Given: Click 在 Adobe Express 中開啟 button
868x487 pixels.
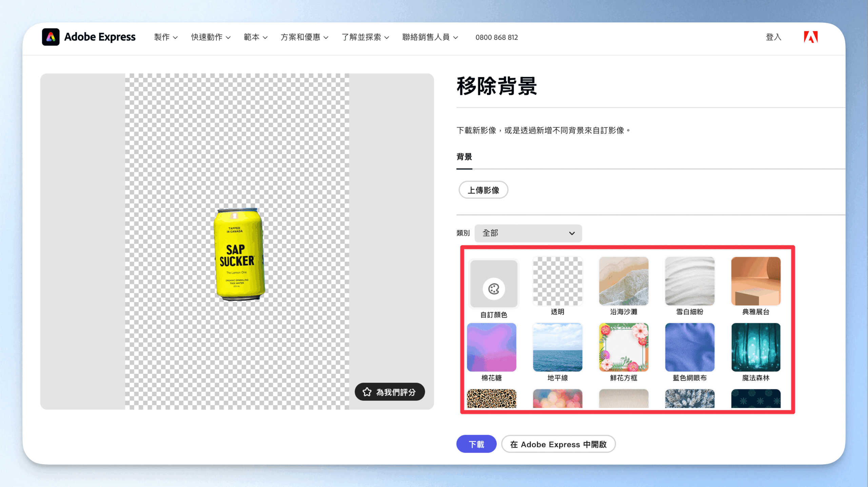Looking at the screenshot, I should (x=558, y=444).
